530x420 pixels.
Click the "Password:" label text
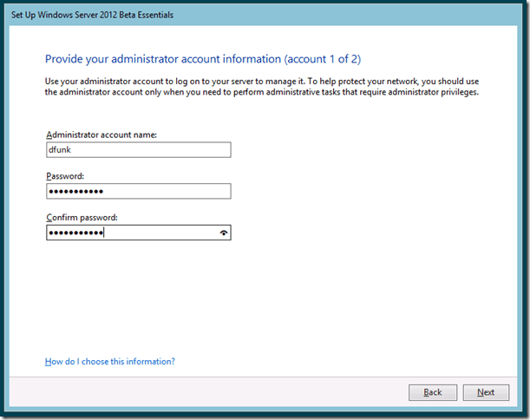point(66,174)
